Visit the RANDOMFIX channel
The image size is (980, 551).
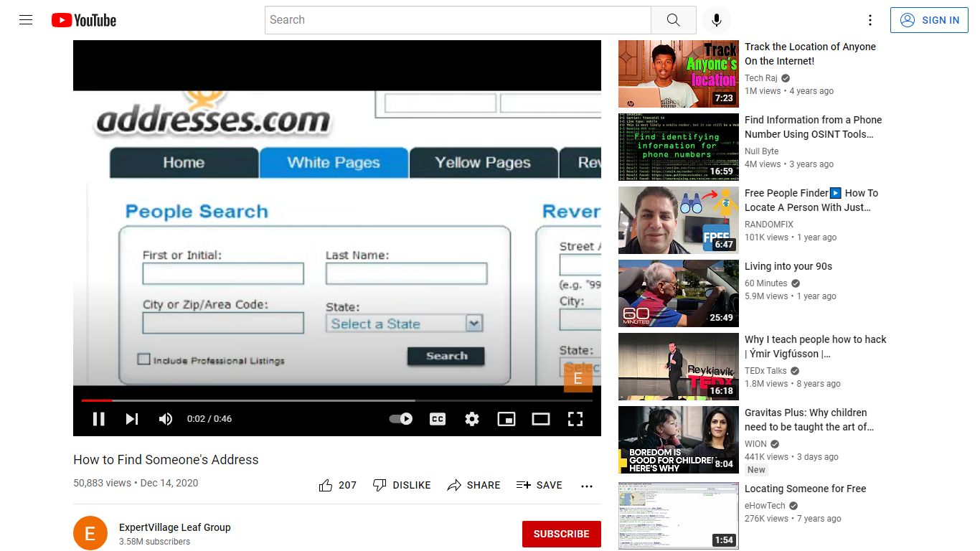(x=769, y=225)
